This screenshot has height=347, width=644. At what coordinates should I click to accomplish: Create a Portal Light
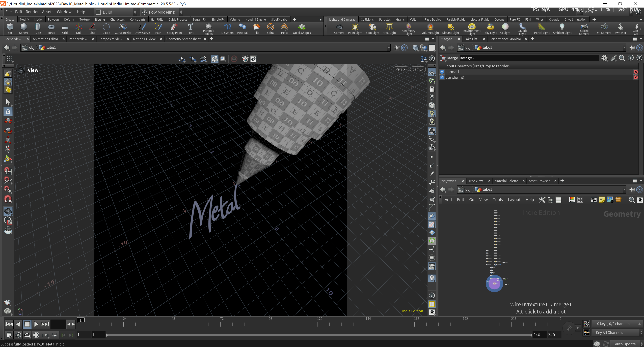(542, 29)
